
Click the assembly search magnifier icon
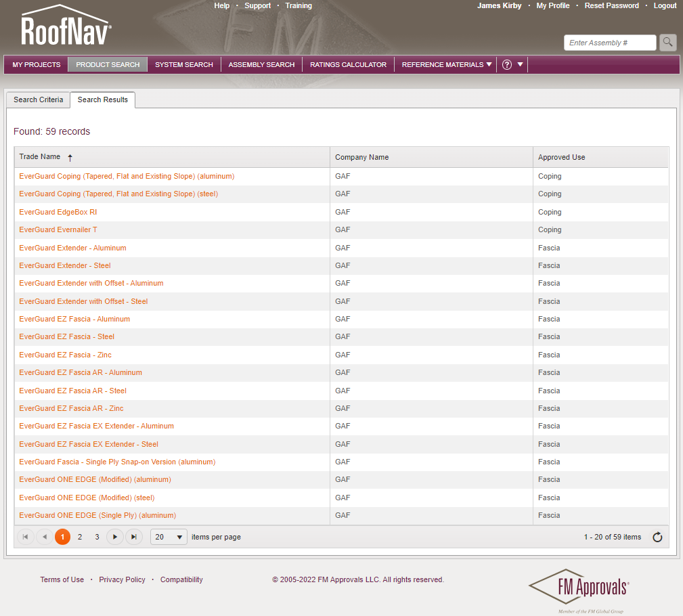(667, 42)
